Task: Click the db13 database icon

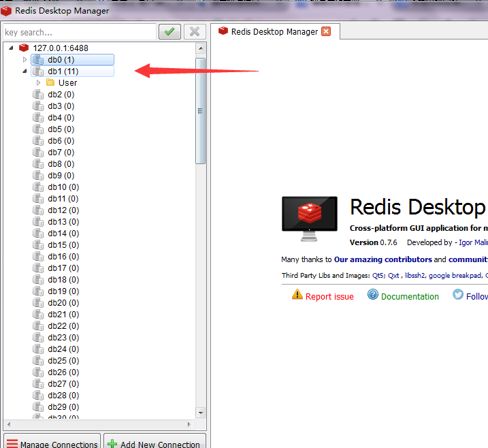Action: pos(38,222)
